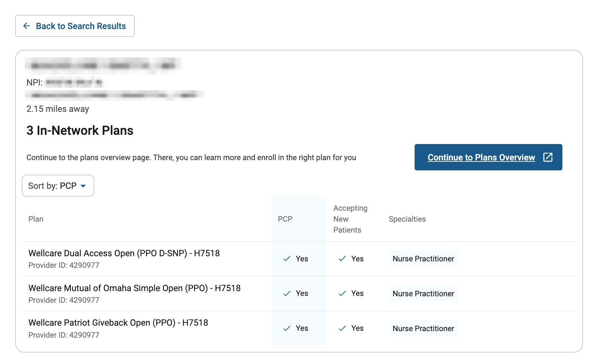This screenshot has height=364, width=600.
Task: Select Wellcare Dual Access Open plan name
Action: 124,253
